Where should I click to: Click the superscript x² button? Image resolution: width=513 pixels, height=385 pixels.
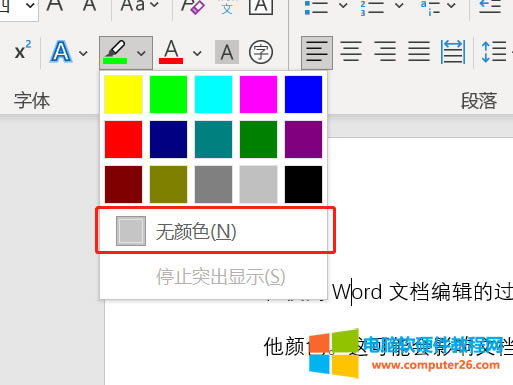[x=23, y=51]
